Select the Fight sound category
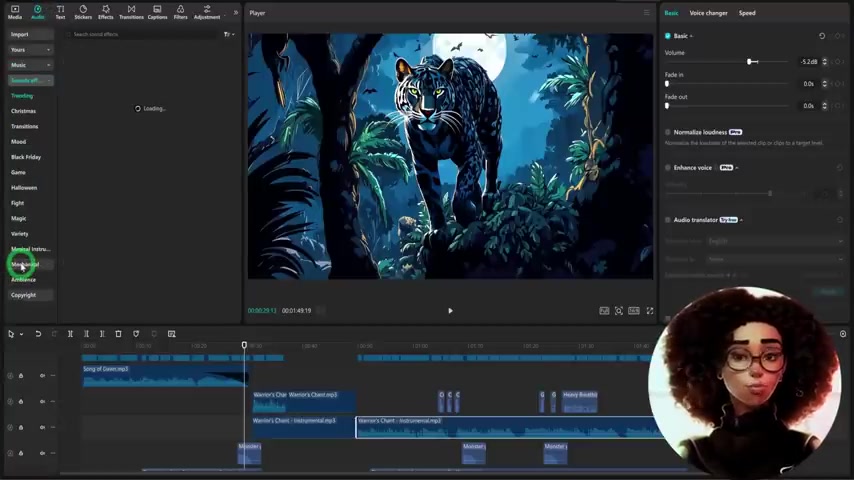The image size is (854, 480). click(17, 203)
